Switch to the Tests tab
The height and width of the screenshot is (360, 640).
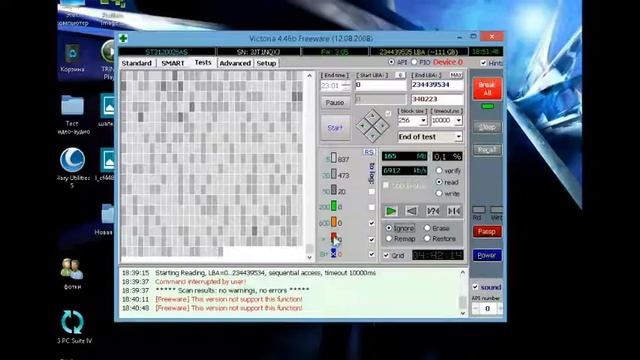pyautogui.click(x=203, y=62)
